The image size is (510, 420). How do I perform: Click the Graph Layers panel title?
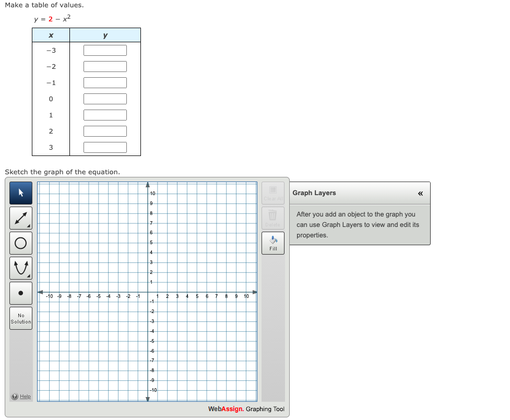[314, 193]
